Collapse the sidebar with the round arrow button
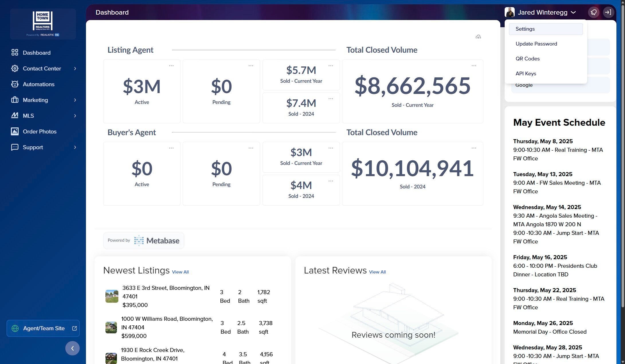Viewport: 625px width, 364px height. [73, 348]
